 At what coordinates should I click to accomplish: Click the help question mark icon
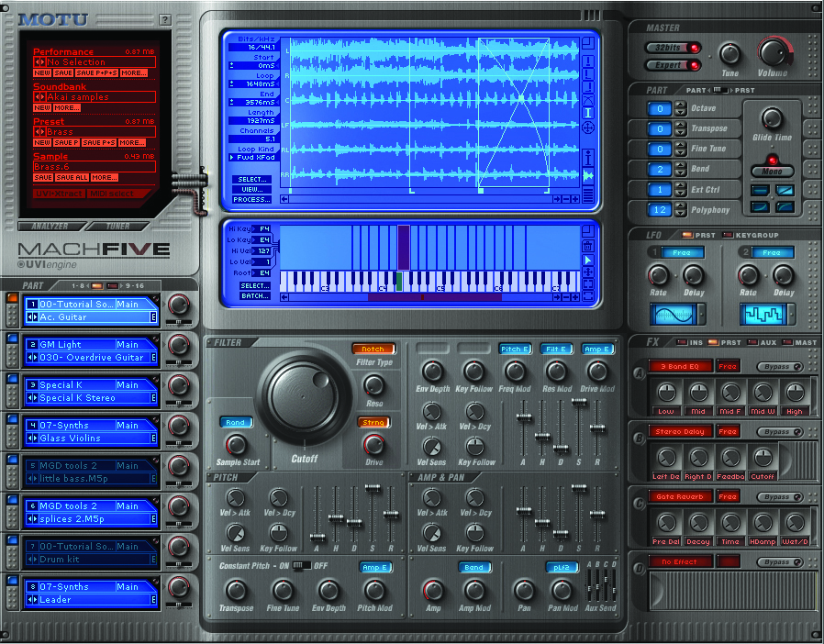[x=164, y=19]
